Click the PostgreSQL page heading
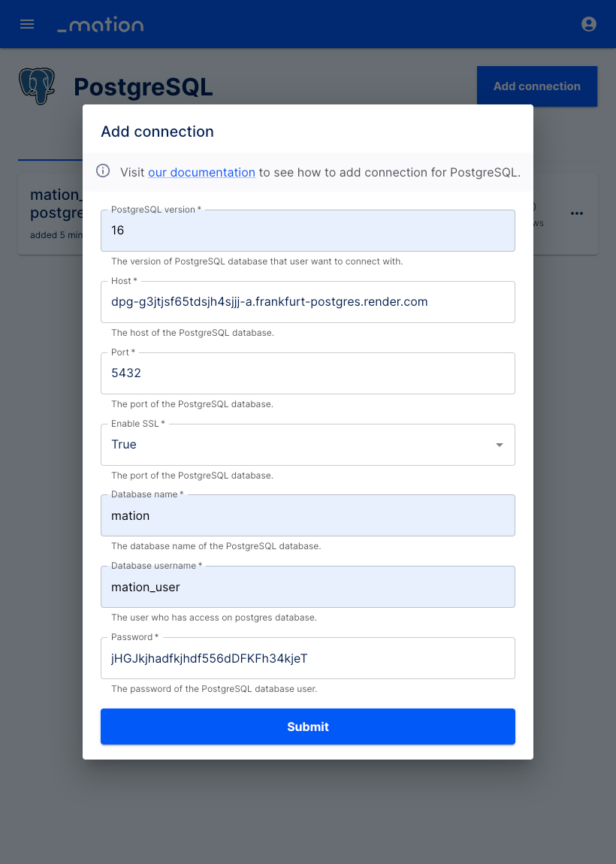The image size is (616, 864). (143, 87)
